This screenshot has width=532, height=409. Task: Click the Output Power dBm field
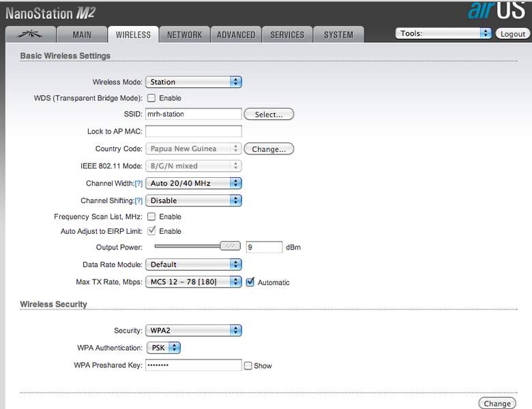[x=264, y=247]
